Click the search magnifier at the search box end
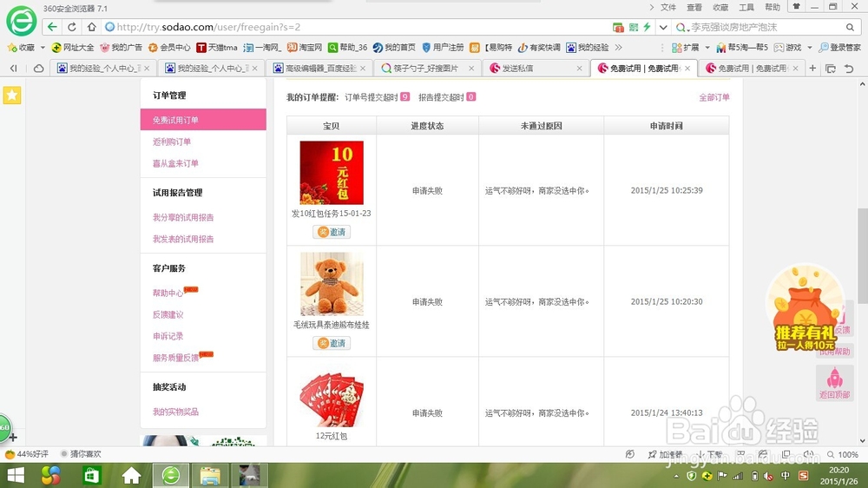The image size is (868, 488). (850, 27)
